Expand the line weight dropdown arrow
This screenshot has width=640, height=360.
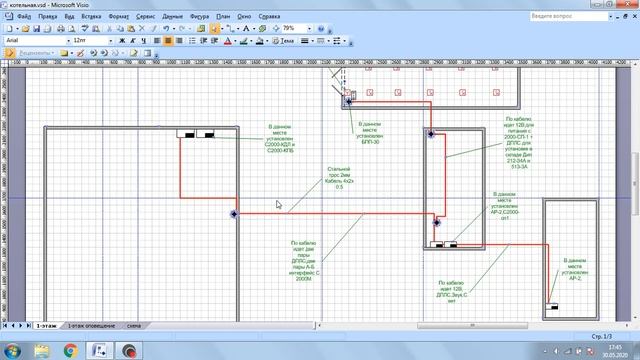tap(312, 40)
